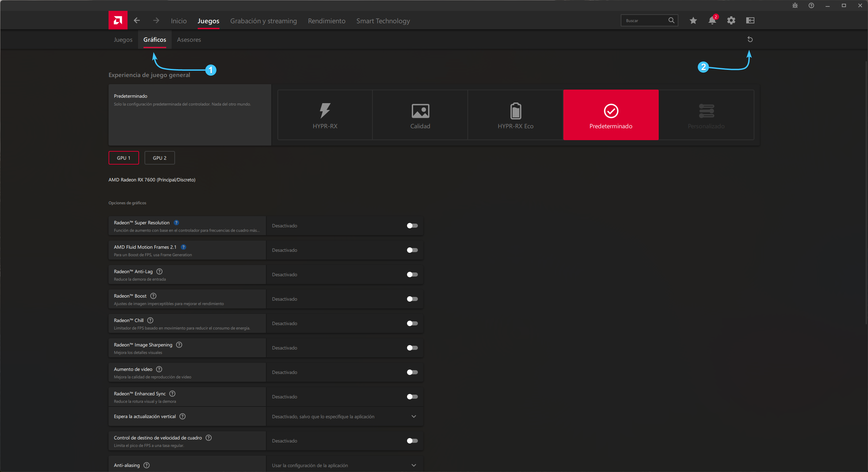This screenshot has width=868, height=472.
Task: Open help for Radeon Chill
Action: pos(150,320)
